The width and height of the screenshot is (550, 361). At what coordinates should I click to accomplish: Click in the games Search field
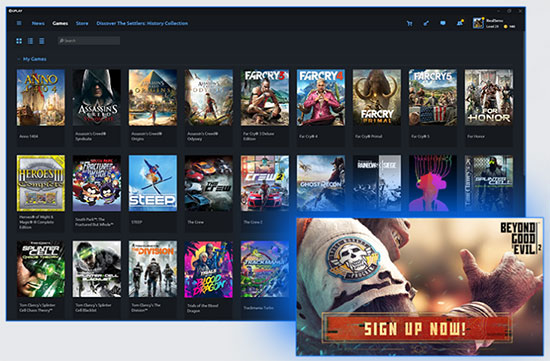[x=89, y=41]
